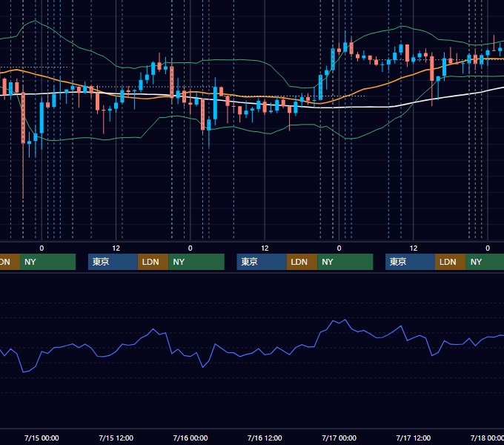Select the NY session block above 7/16 00:00
Viewport: 504px width, 445px height.
tap(196, 262)
